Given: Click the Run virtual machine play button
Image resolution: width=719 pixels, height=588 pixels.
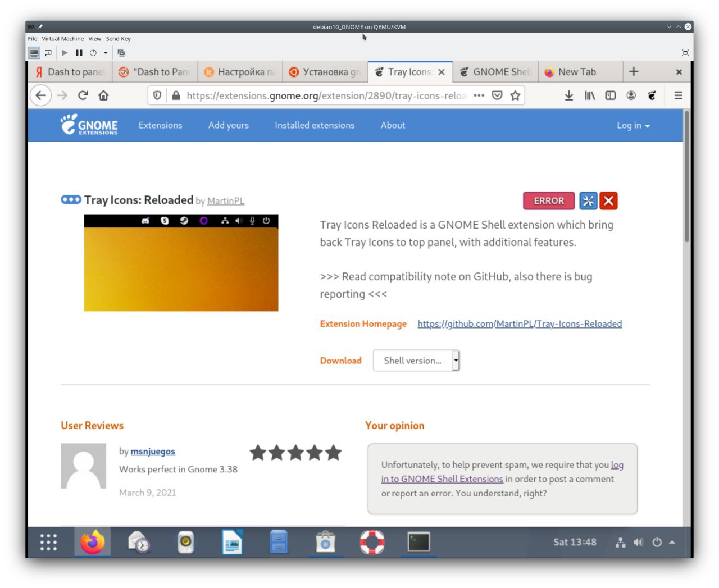Looking at the screenshot, I should (x=65, y=53).
